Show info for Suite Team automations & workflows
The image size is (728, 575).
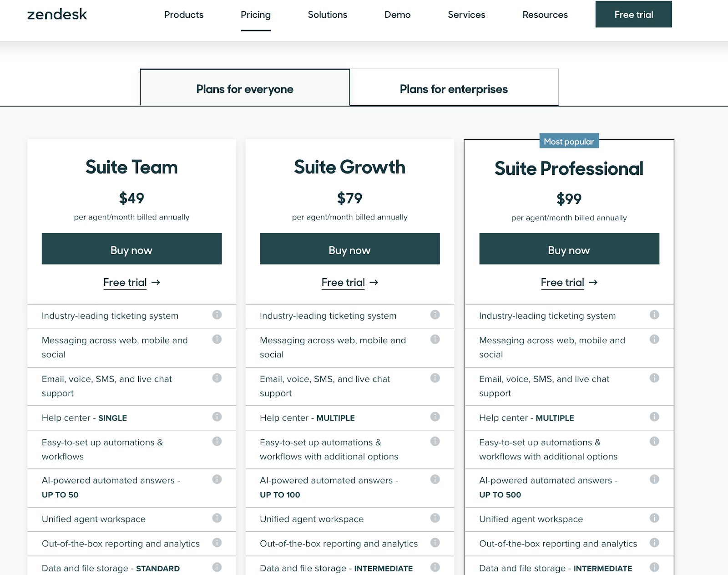pos(217,441)
